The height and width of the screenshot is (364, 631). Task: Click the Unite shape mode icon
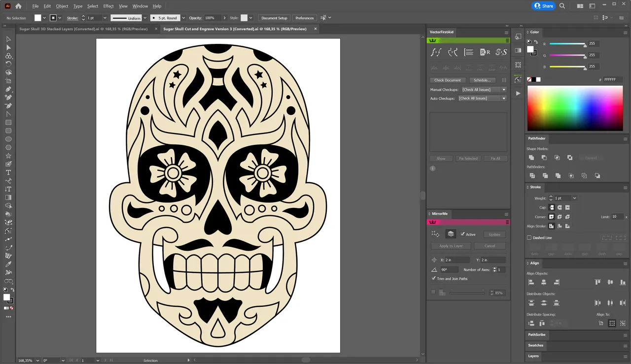[531, 158]
